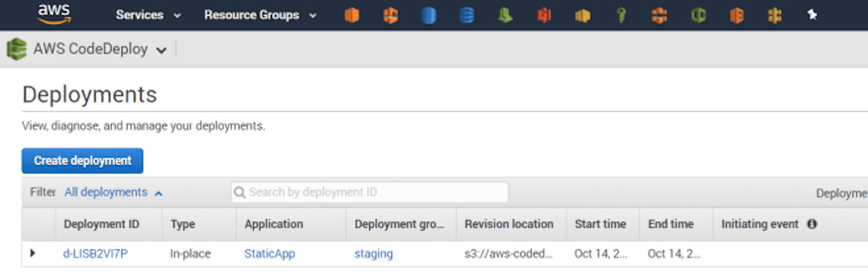
Task: Open the yellow snowflake-like service shortcut
Action: coord(775,15)
